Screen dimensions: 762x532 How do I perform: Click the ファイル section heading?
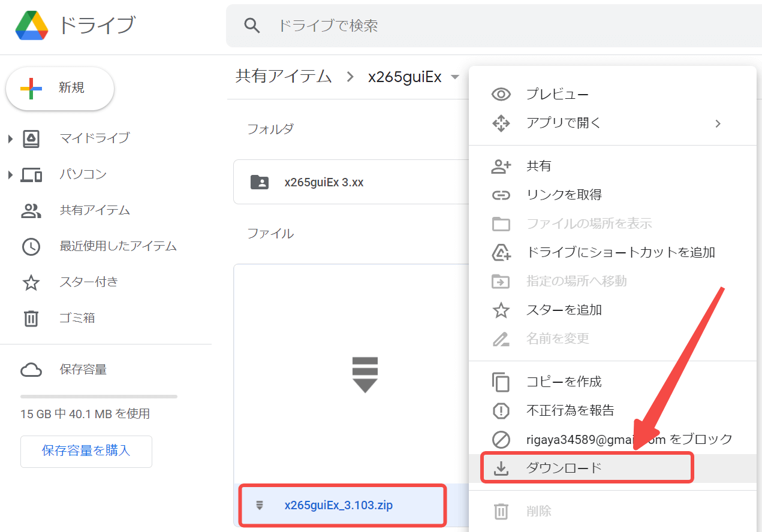coord(270,234)
